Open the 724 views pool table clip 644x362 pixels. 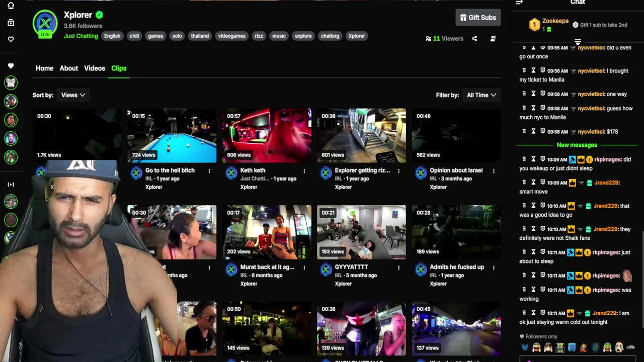pos(172,136)
